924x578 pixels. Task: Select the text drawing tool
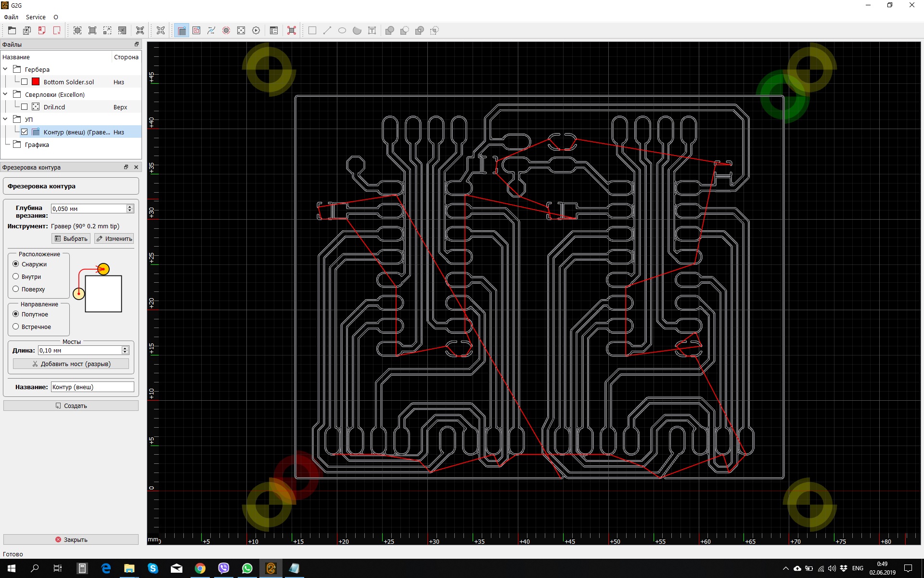click(372, 30)
